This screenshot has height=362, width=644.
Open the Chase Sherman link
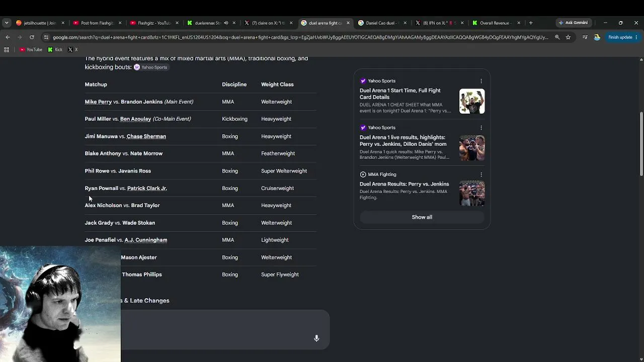coord(146,136)
